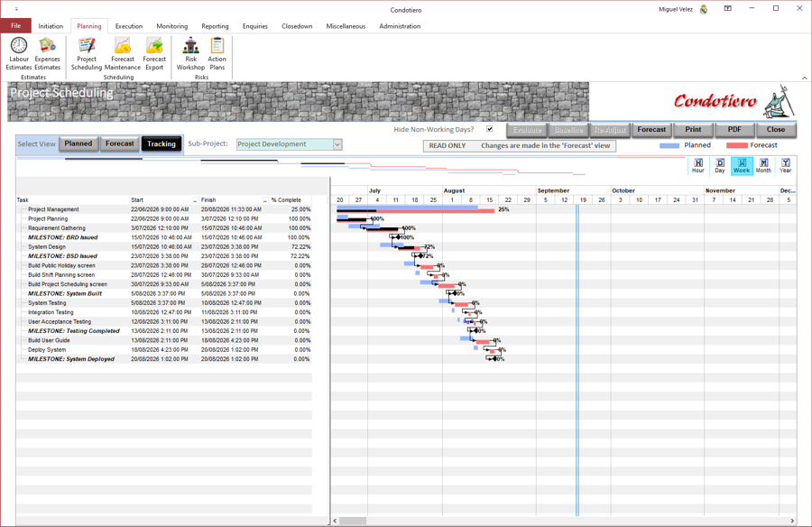
Task: Switch timescale to Day
Action: tap(720, 166)
